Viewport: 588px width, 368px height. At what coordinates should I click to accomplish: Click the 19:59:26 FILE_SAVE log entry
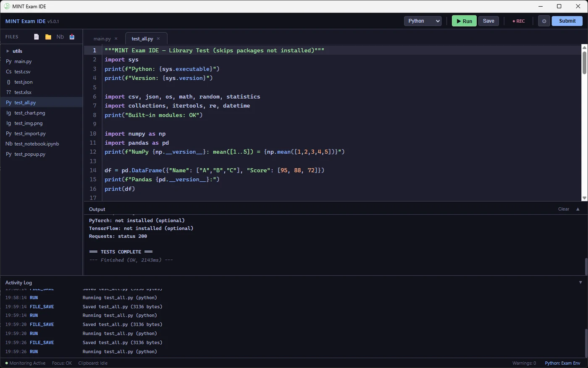click(x=84, y=342)
